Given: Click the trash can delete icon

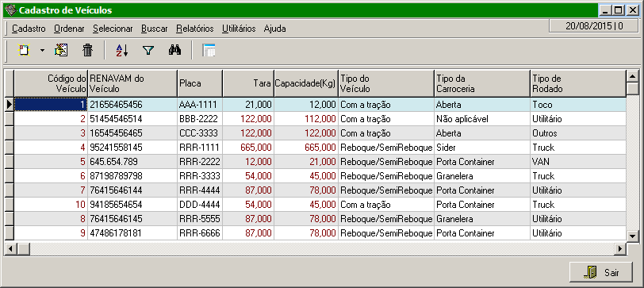Looking at the screenshot, I should [87, 50].
